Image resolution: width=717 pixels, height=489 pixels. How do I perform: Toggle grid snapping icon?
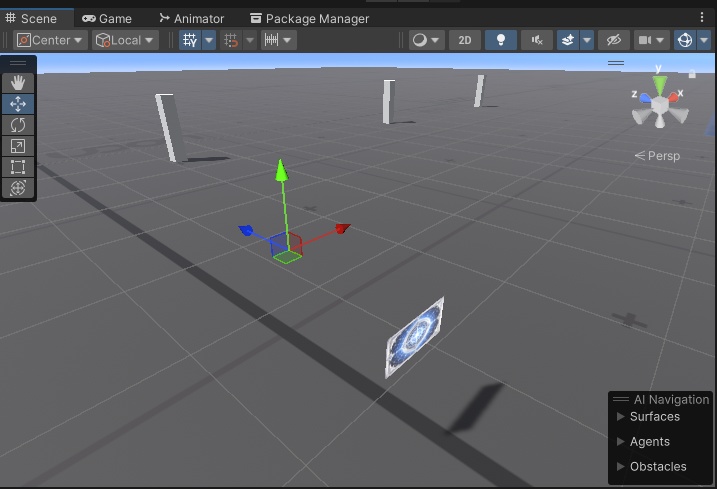[x=231, y=40]
